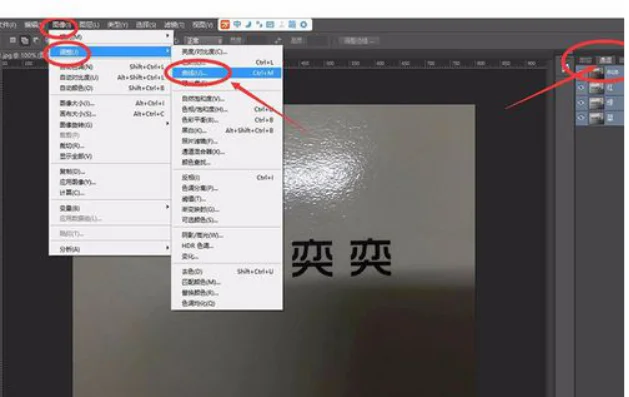Screen dimensions: 629x397
Task: Select the 绿 channel thumbnail
Action: coord(596,103)
